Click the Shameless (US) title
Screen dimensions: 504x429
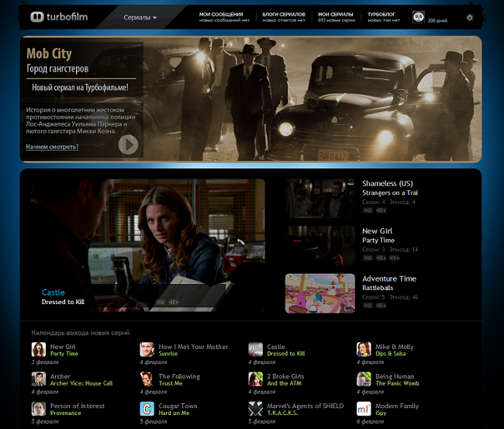coord(388,183)
